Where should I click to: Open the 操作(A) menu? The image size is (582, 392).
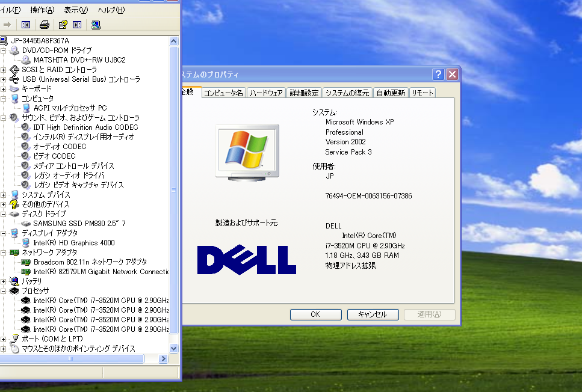(x=42, y=10)
